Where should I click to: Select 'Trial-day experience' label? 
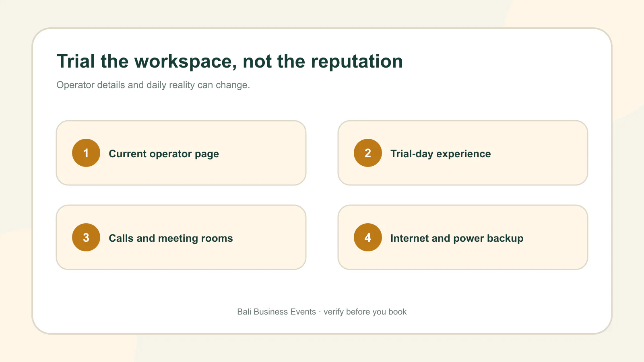(441, 154)
